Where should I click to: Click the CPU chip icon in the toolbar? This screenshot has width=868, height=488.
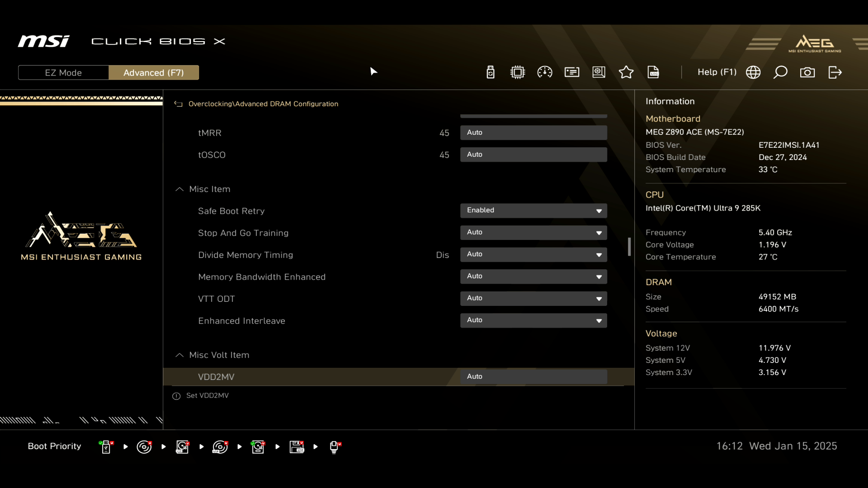click(518, 72)
